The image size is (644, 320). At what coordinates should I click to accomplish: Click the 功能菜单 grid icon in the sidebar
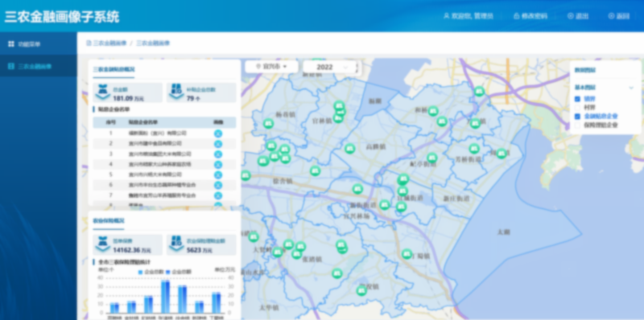[11, 44]
